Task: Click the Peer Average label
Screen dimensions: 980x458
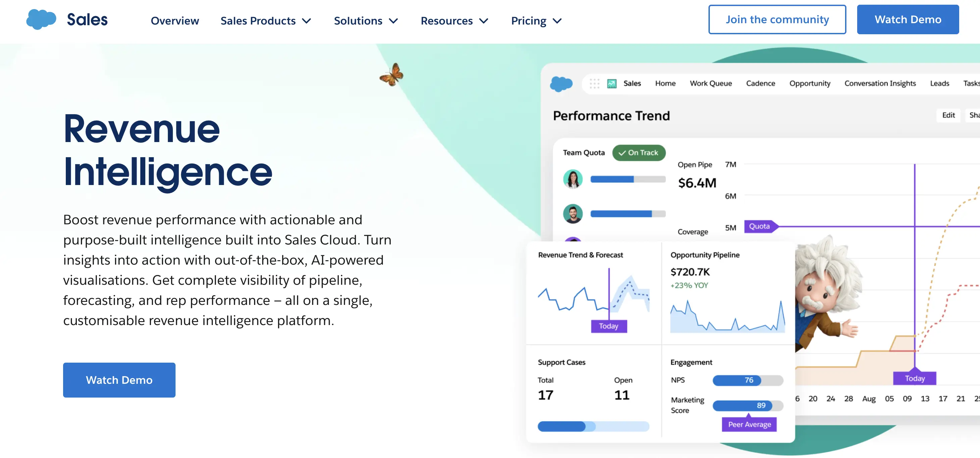Action: point(749,424)
